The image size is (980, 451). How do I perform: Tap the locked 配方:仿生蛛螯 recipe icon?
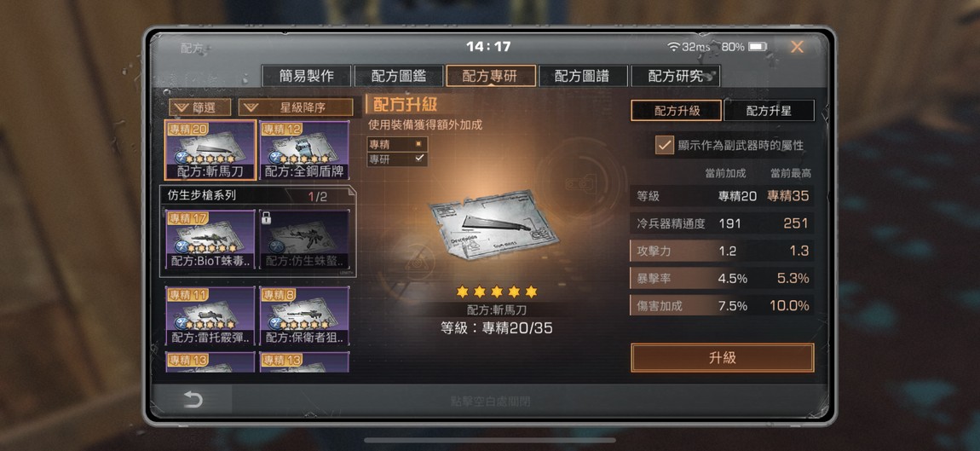(304, 239)
